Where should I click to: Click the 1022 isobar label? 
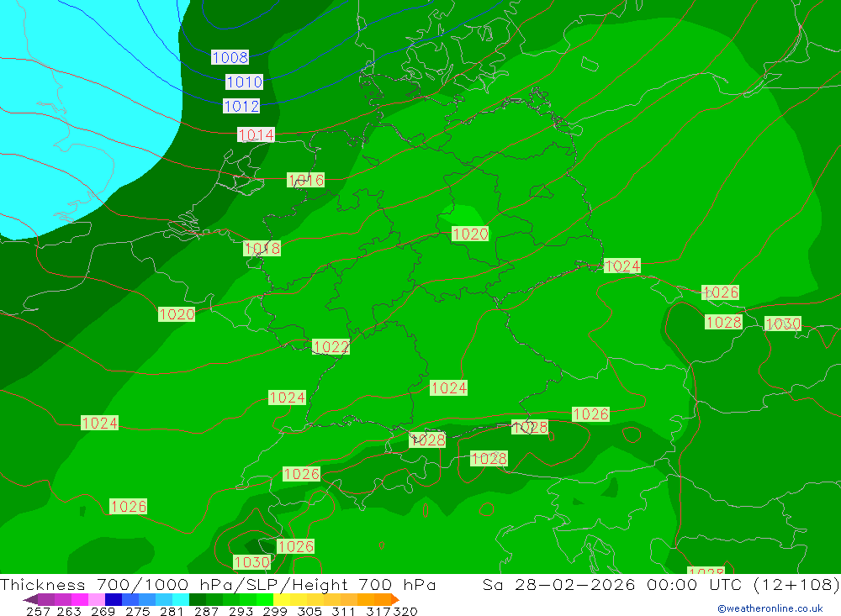331,347
